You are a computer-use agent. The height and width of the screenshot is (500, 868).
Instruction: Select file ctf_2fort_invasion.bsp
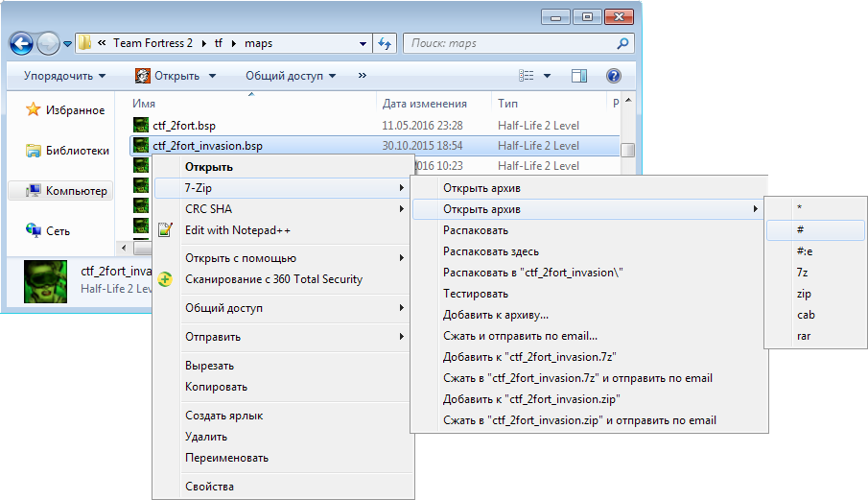375,146
